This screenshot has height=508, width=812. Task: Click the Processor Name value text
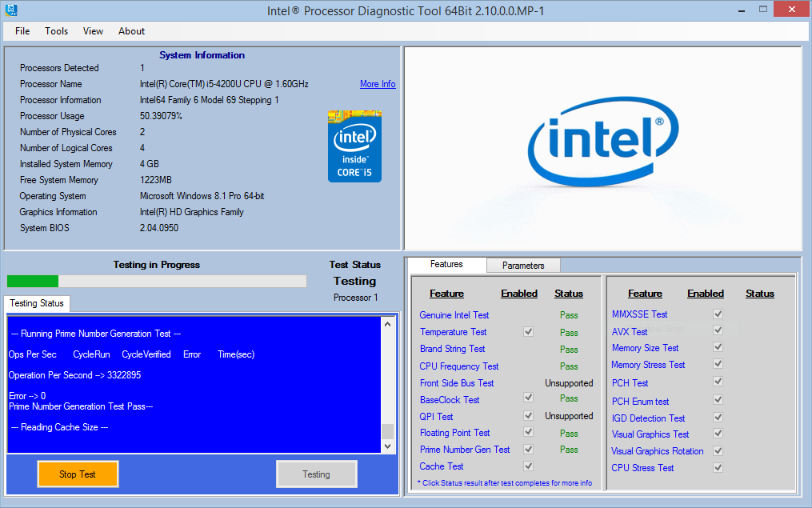224,84
